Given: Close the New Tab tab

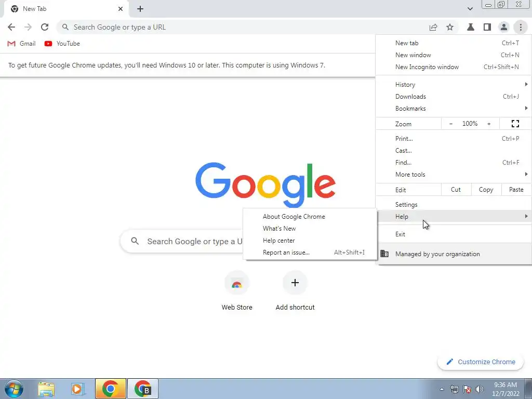Looking at the screenshot, I should (x=121, y=9).
